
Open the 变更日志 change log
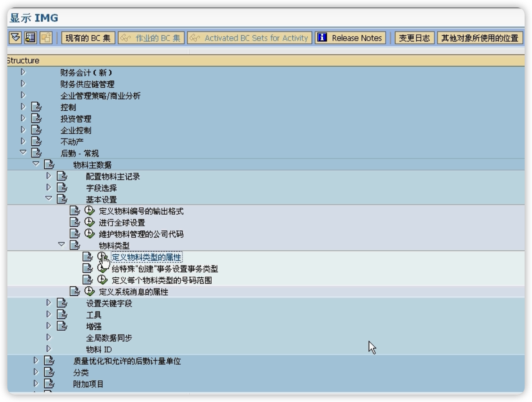click(414, 38)
